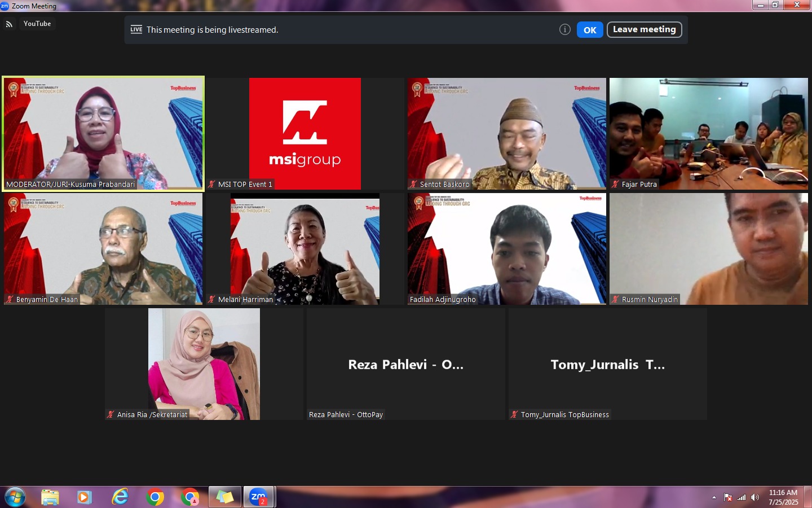Open the network signal icon in tray
Viewport: 812px width, 508px height.
tap(742, 497)
